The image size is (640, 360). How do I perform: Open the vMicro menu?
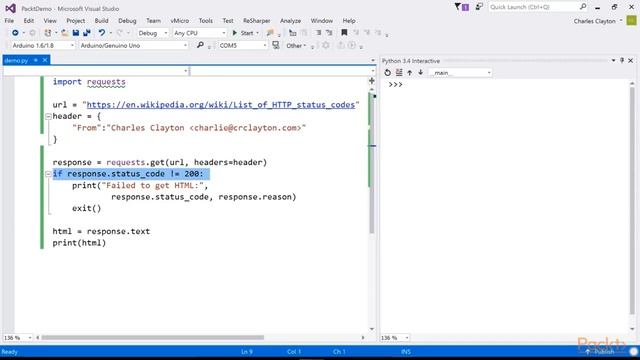180,20
